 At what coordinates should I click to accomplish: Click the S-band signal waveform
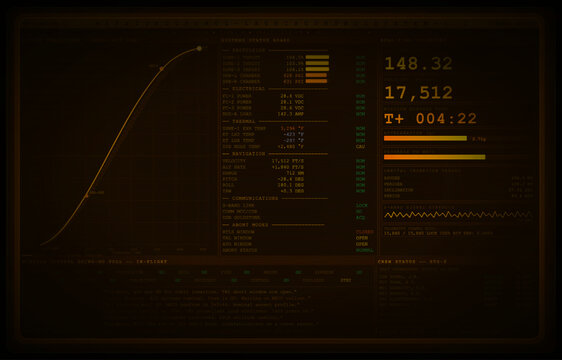458,215
